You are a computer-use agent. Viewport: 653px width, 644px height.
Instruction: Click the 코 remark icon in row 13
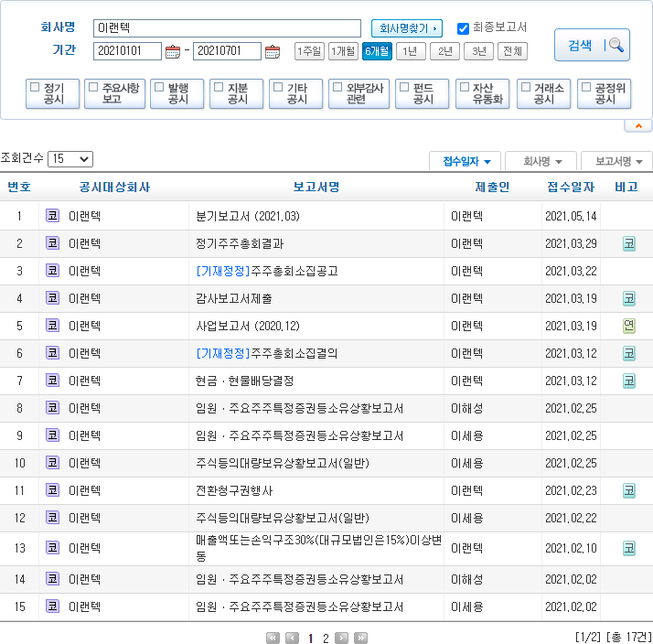coord(629,548)
